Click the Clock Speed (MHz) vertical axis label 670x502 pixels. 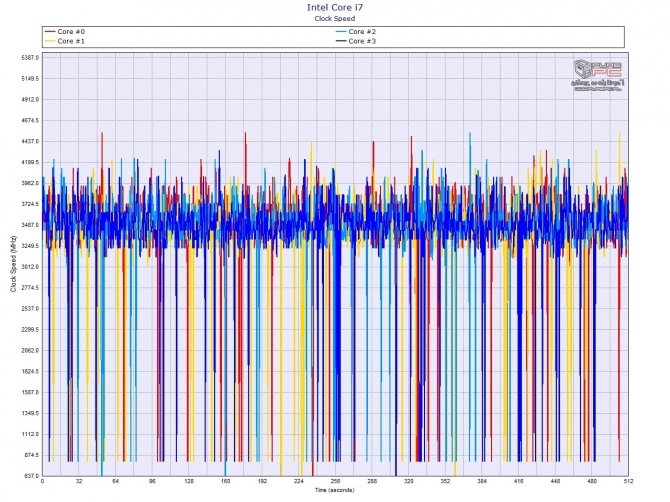(x=13, y=264)
